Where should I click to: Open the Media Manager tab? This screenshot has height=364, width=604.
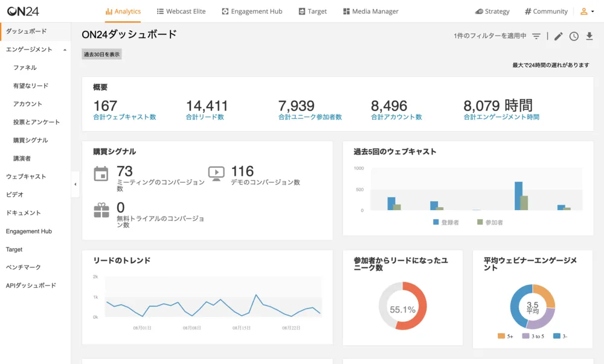click(x=370, y=11)
